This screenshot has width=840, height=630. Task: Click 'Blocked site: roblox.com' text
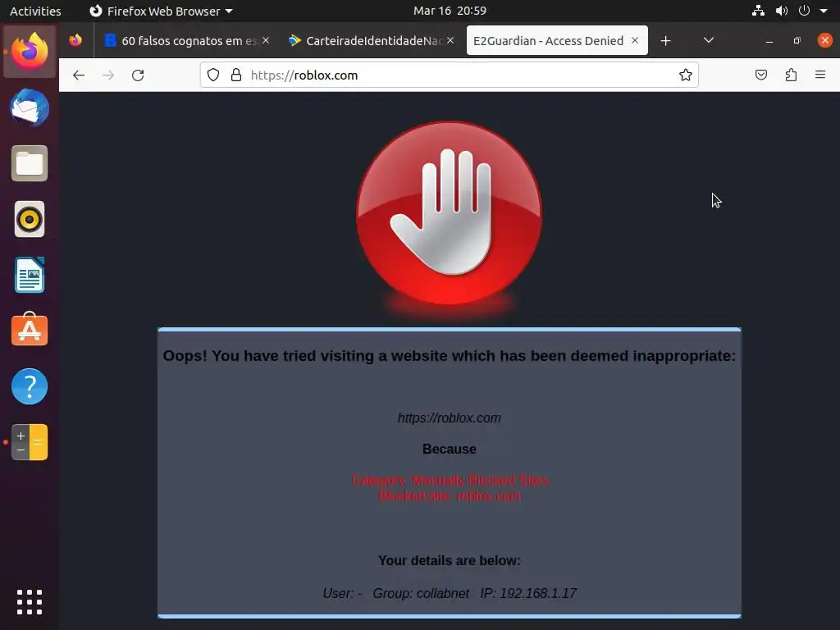click(x=449, y=495)
